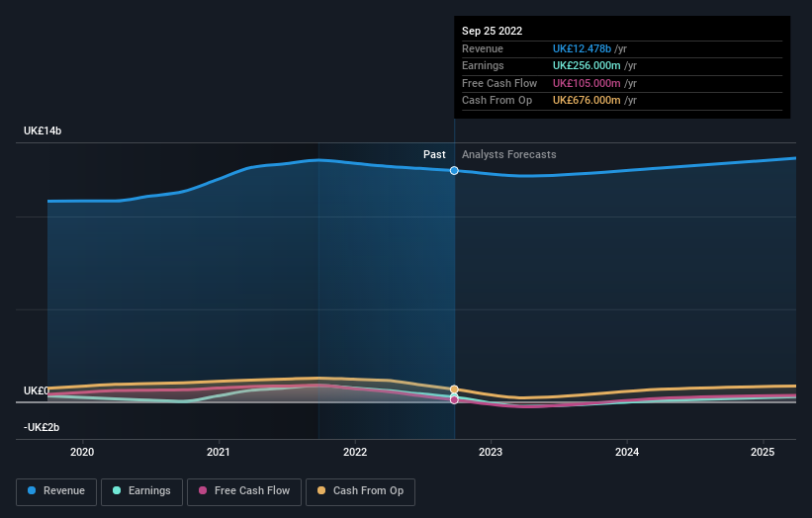Viewport: 812px width, 518px height.
Task: Click the Cash From Op tooltip row label
Action: click(496, 101)
